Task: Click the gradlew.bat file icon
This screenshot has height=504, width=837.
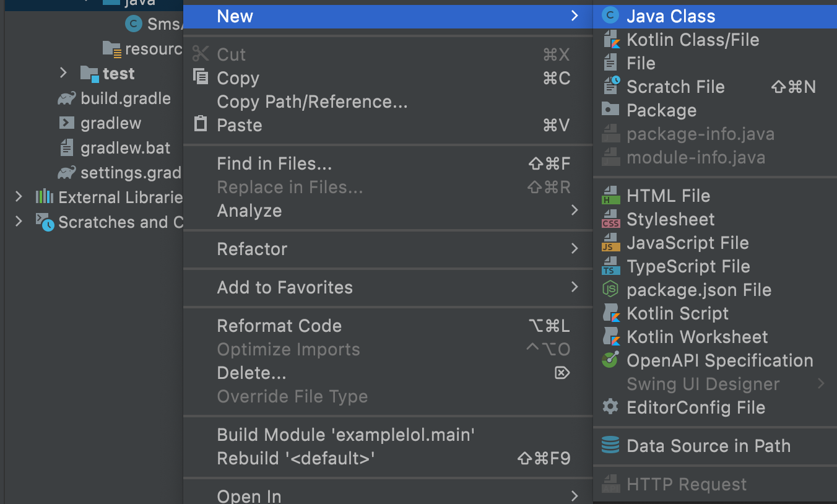Action: coord(67,147)
